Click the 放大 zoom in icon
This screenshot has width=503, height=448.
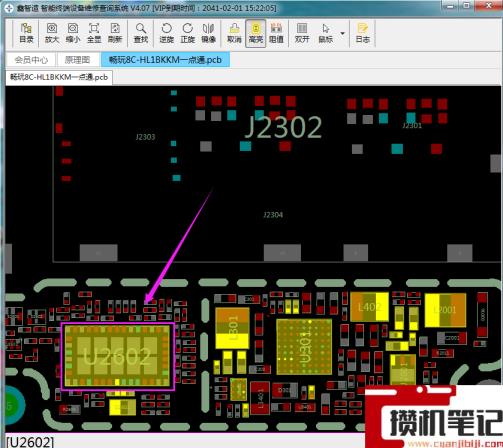tap(52, 33)
